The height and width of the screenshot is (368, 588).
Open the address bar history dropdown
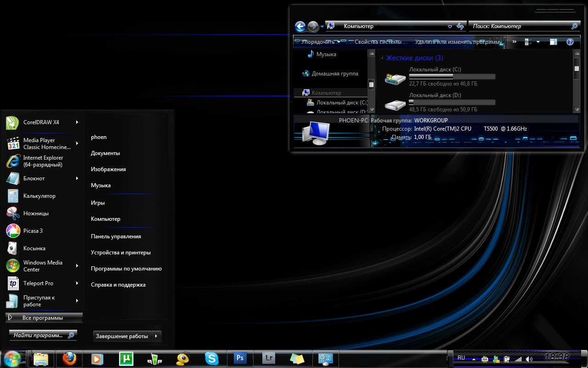pos(450,27)
